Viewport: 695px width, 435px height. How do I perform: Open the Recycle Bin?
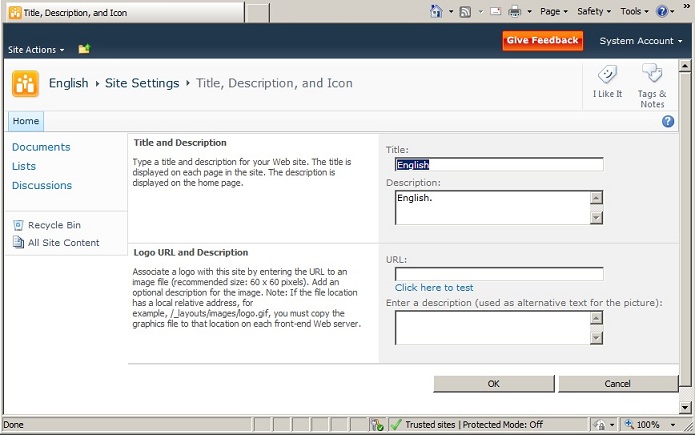coord(53,225)
